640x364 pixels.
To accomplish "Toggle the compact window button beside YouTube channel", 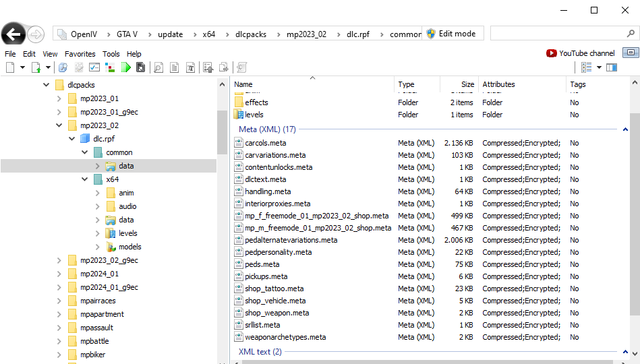I will coord(631,53).
